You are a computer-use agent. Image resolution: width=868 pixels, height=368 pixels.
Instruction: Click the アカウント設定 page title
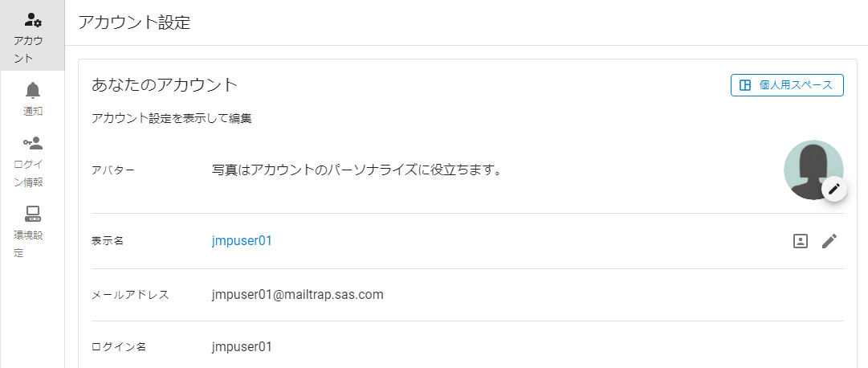[134, 22]
